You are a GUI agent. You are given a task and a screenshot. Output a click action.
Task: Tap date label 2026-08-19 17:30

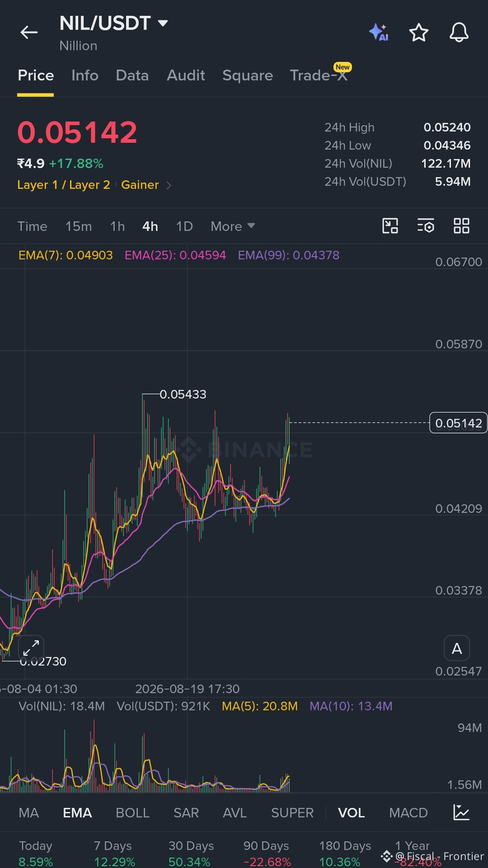click(x=188, y=689)
